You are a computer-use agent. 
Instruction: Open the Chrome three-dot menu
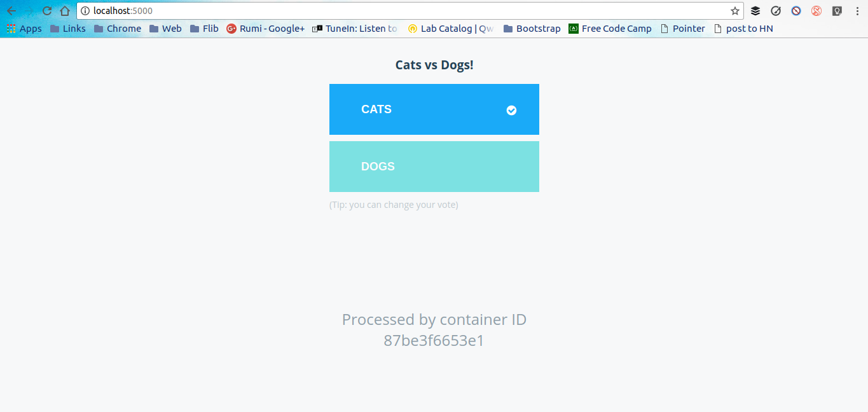[x=858, y=11]
